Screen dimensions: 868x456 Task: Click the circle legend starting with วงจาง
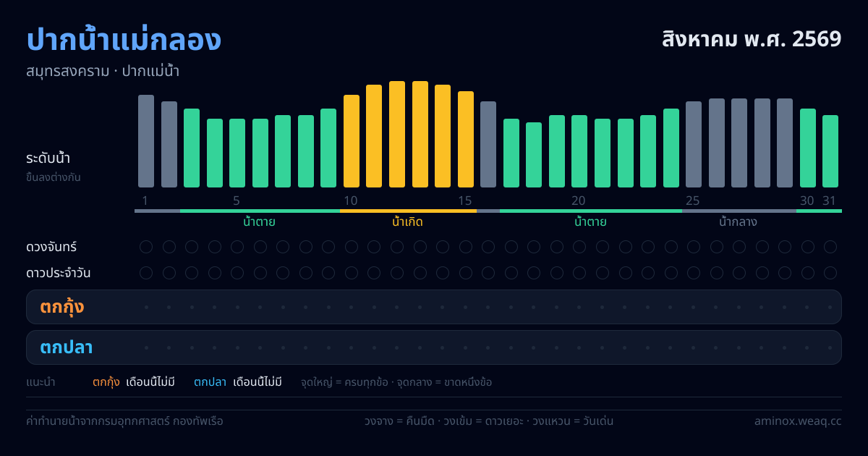[489, 421]
